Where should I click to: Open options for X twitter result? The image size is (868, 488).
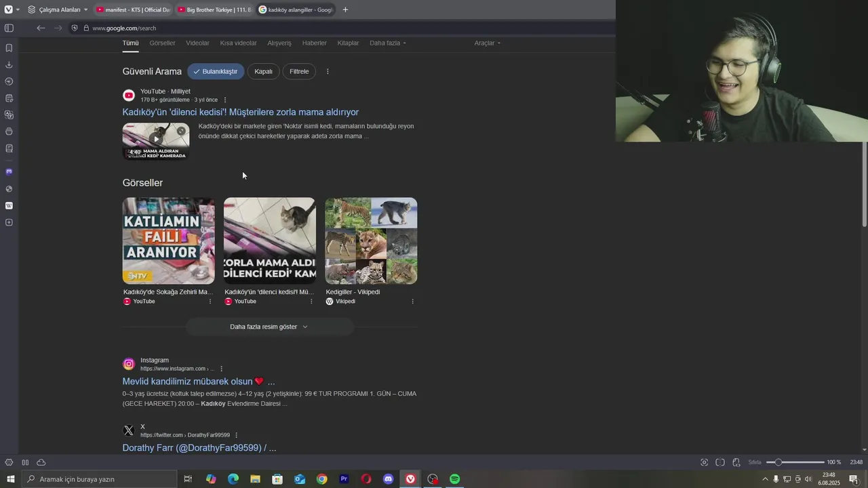tap(236, 435)
